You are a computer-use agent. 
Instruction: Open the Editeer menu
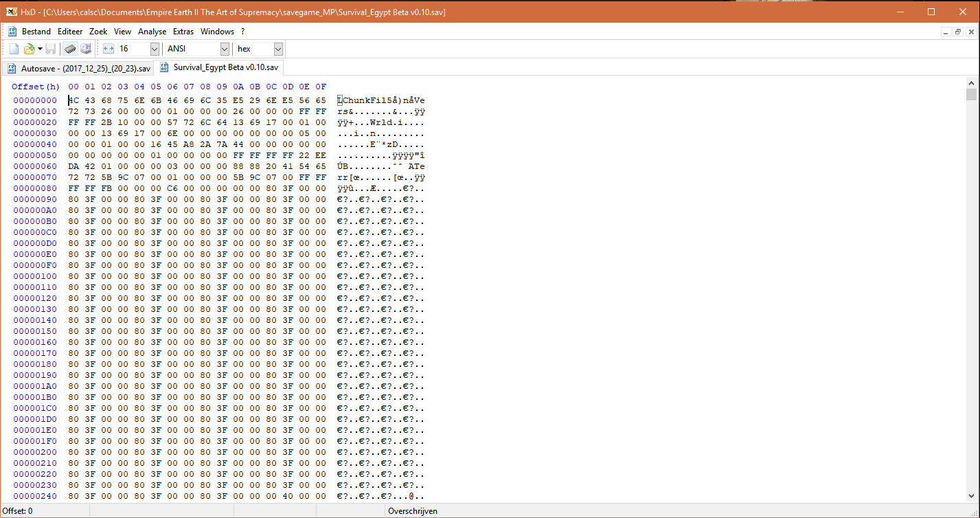tap(70, 32)
